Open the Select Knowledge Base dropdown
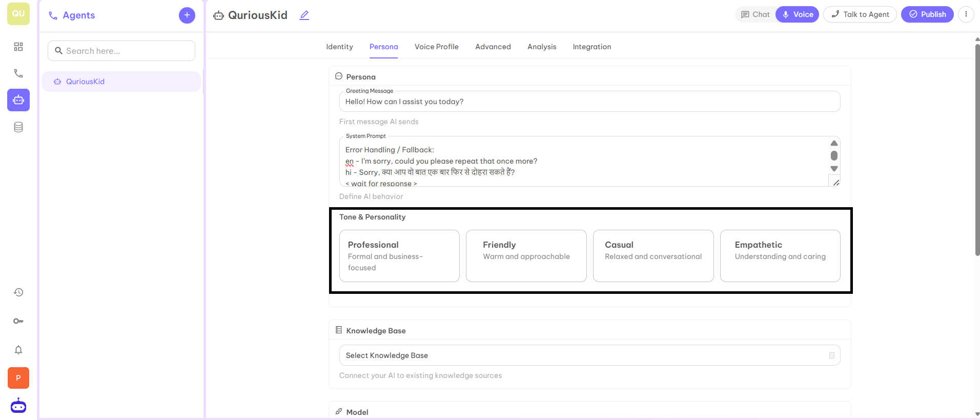The width and height of the screenshot is (980, 420). (x=589, y=355)
